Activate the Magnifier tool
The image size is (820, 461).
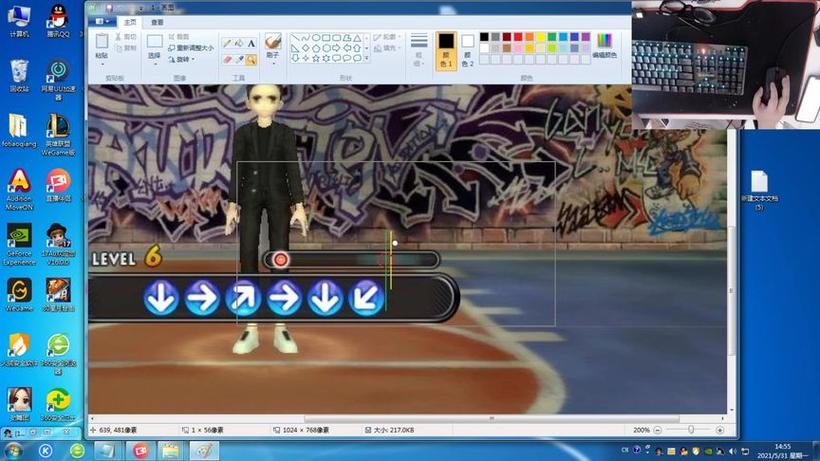tap(251, 59)
